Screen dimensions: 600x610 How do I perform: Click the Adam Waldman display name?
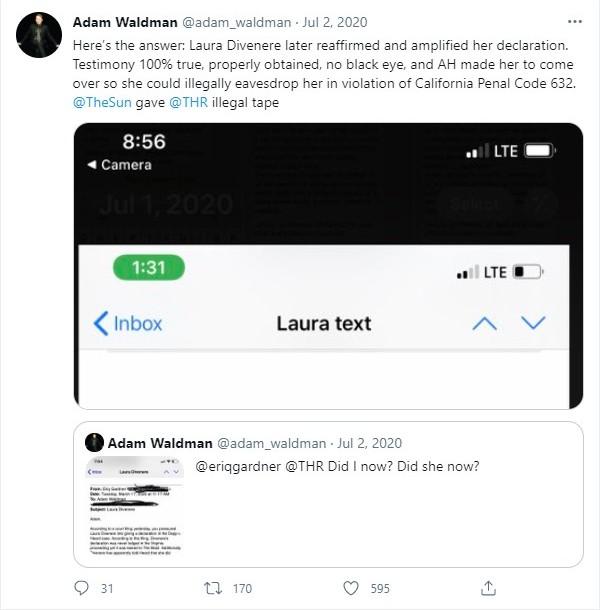[125, 22]
